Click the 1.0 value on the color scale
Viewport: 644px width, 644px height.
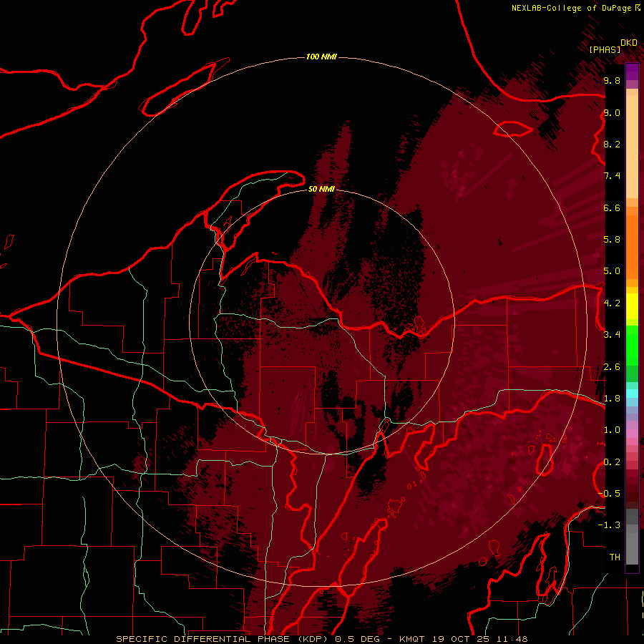pyautogui.click(x=612, y=430)
